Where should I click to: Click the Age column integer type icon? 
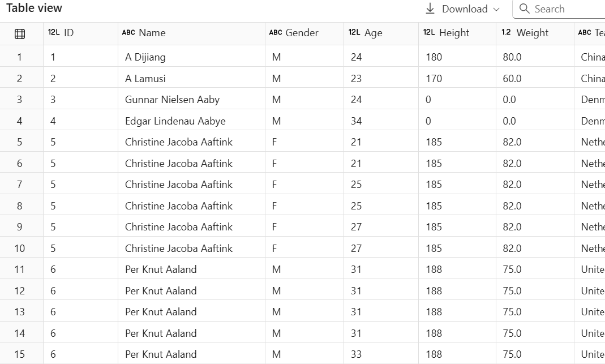[354, 33]
